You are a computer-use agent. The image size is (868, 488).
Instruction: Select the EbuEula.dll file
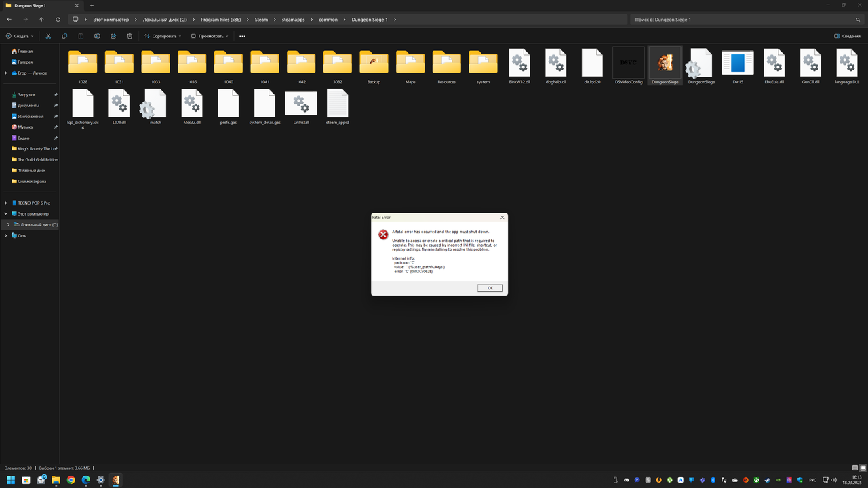tap(774, 66)
